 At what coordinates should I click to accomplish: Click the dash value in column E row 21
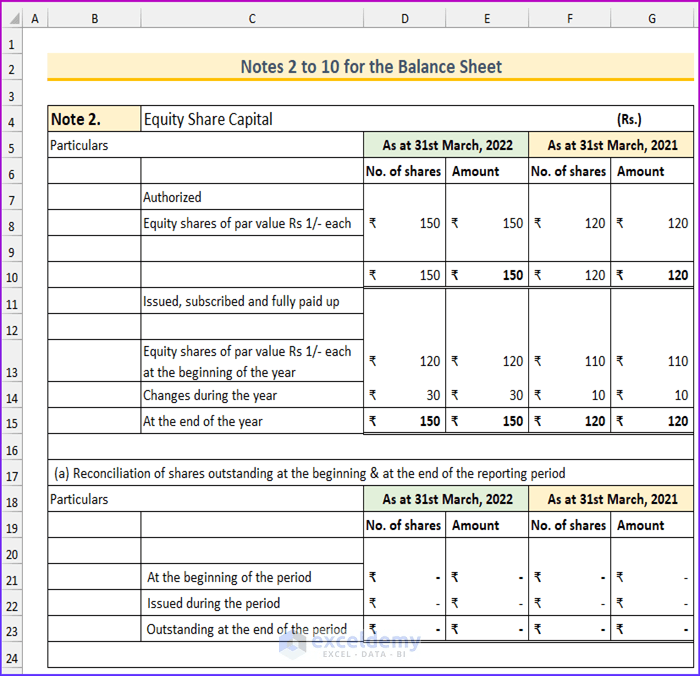point(521,578)
